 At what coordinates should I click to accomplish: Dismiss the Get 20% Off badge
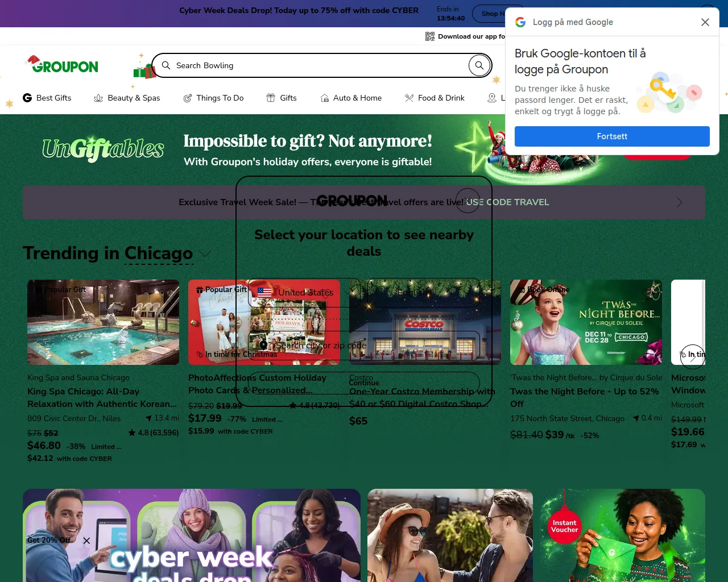coord(86,541)
